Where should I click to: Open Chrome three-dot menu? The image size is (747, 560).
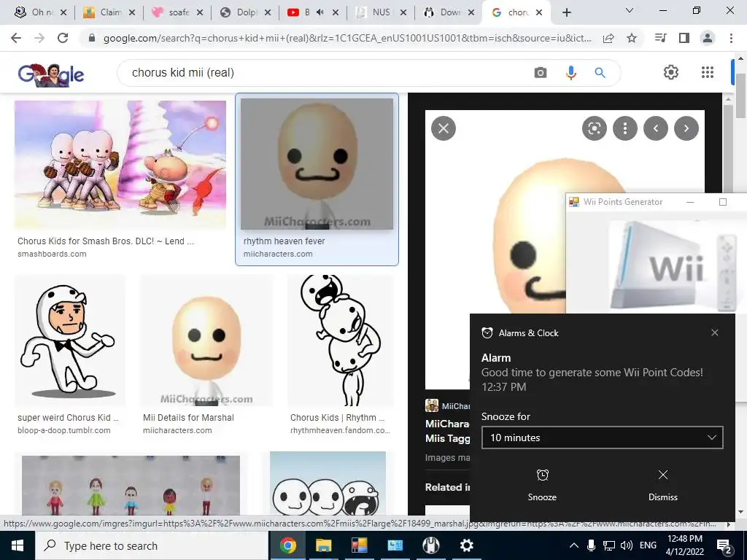click(731, 38)
